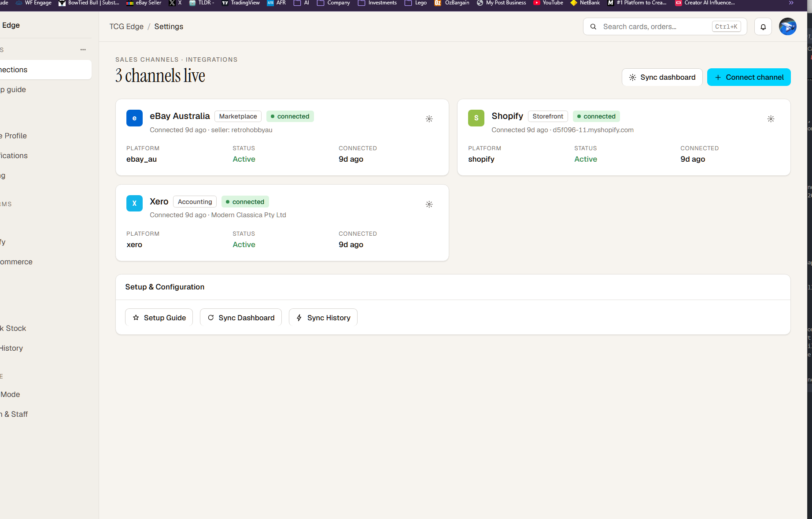This screenshot has width=812, height=519.
Task: Open the Setup Guide button
Action: tap(159, 318)
